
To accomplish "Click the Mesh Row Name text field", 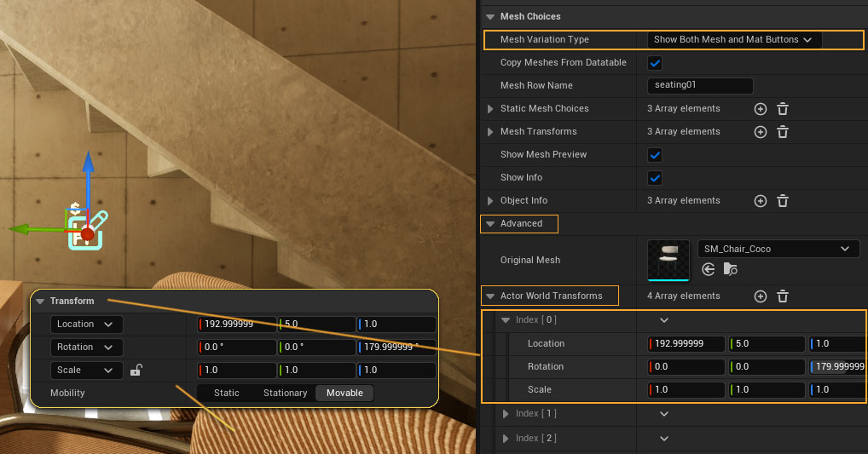I will 700,86.
